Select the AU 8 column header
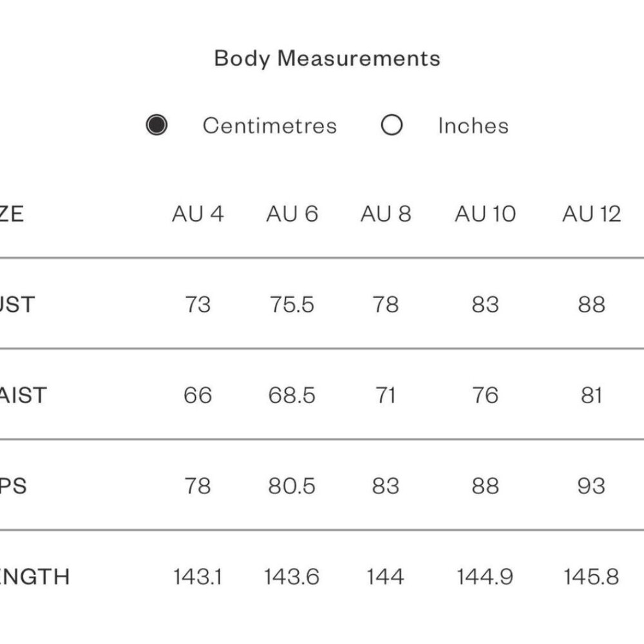The image size is (644, 644). point(385,214)
